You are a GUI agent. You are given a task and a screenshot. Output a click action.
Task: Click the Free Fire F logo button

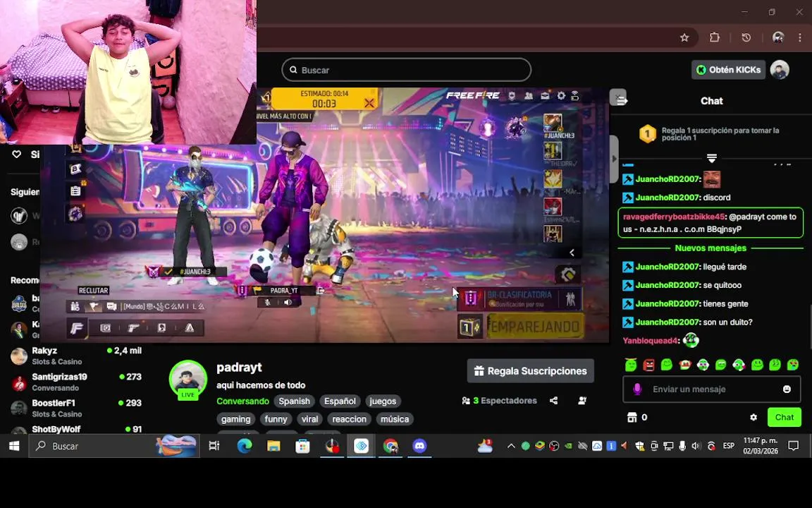[x=77, y=327]
